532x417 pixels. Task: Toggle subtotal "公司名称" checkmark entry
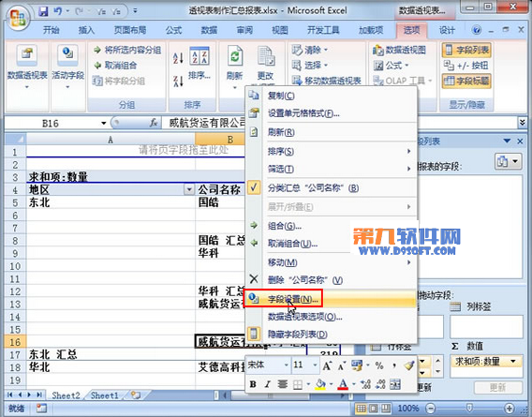pyautogui.click(x=331, y=187)
